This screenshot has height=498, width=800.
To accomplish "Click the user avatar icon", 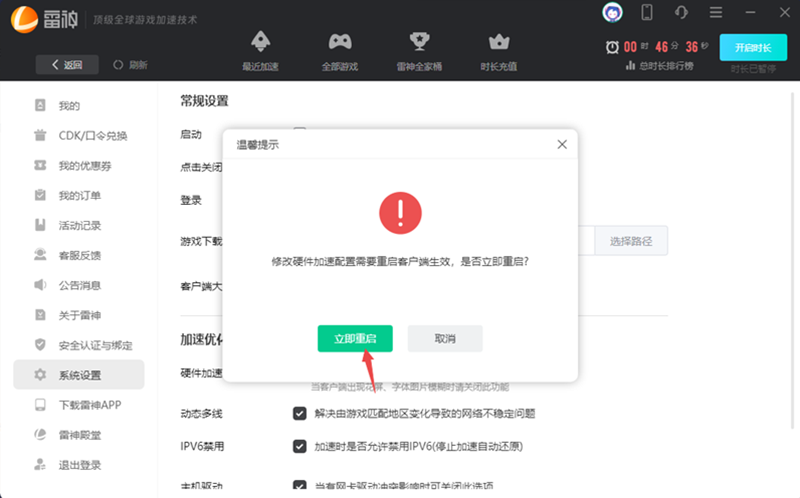I will pos(612,12).
